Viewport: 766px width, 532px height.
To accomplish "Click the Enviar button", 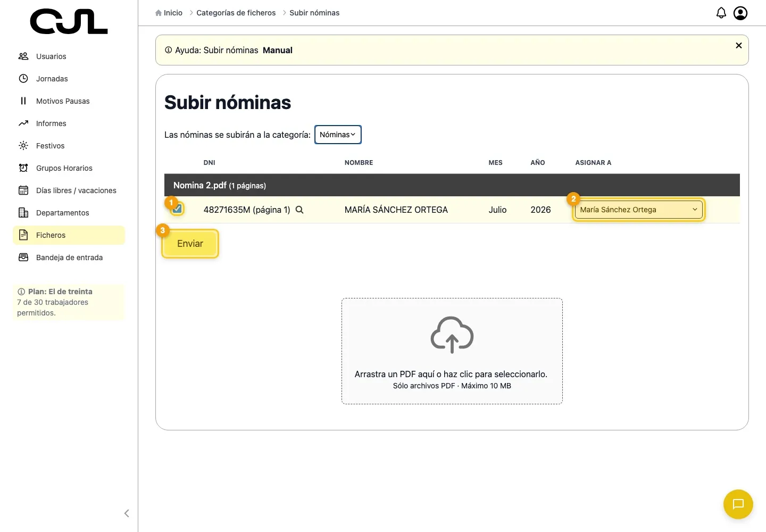I will point(190,244).
